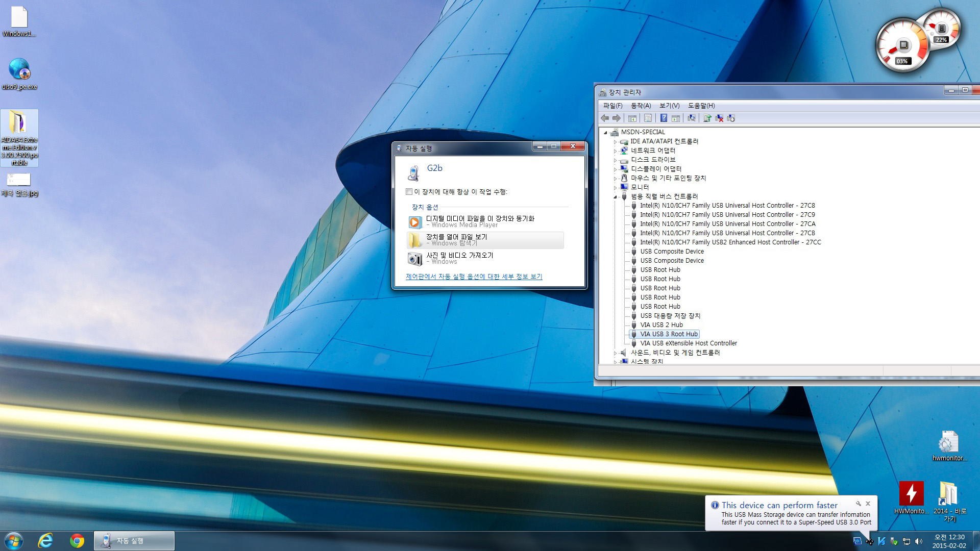Screen dimensions: 980x551
Task: Expand the 네트워크 어댑터 node
Action: 615,151
